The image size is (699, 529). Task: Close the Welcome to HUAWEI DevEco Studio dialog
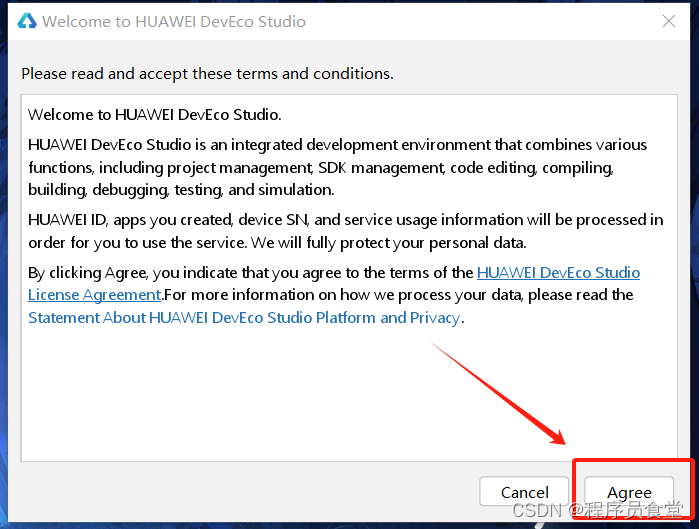pyautogui.click(x=669, y=21)
